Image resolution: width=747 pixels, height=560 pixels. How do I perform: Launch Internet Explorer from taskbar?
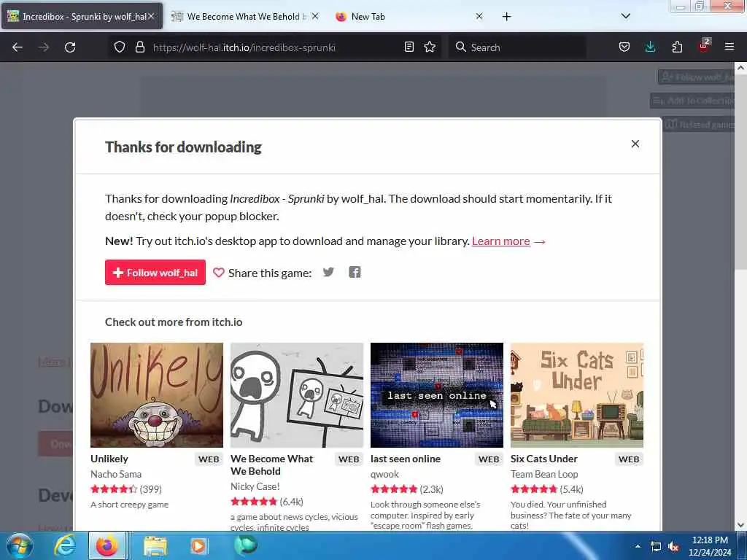(65, 546)
